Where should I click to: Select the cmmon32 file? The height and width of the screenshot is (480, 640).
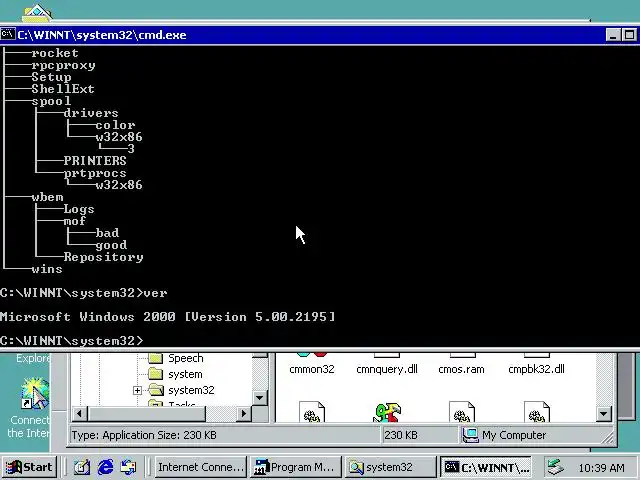click(312, 369)
